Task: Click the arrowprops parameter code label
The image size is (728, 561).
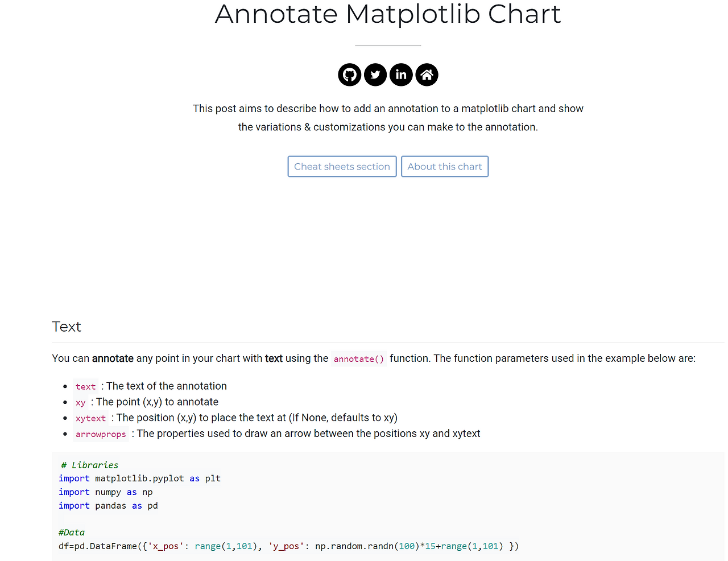Action: pyautogui.click(x=101, y=435)
